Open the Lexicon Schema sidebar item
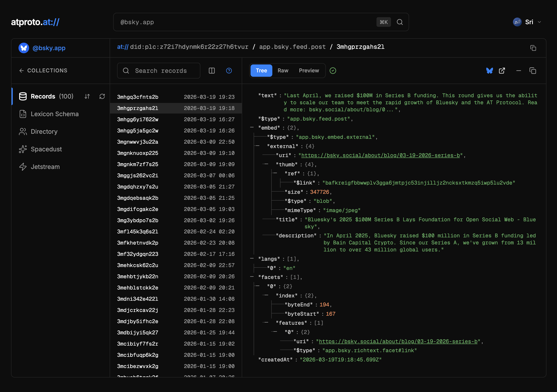The height and width of the screenshot is (392, 557). pyautogui.click(x=55, y=114)
